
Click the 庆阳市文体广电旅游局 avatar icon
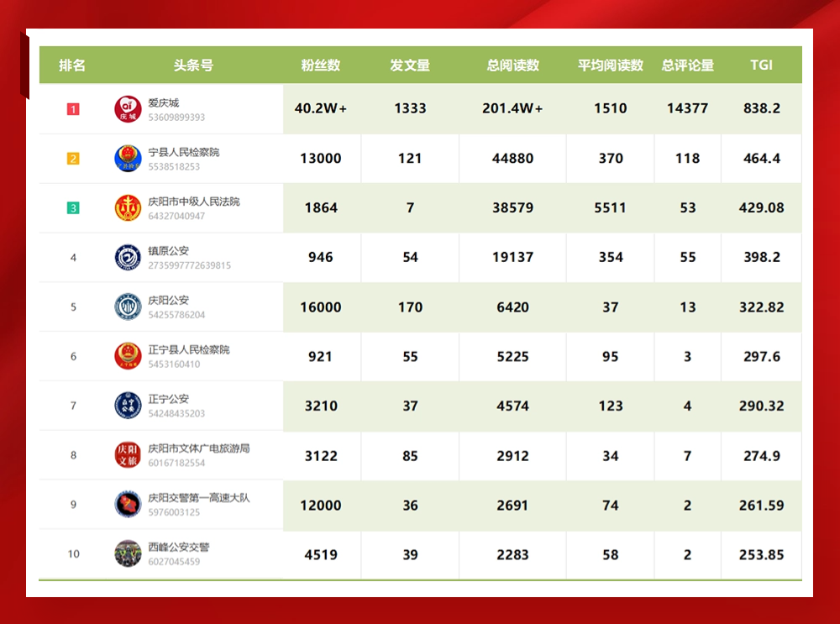pos(128,454)
